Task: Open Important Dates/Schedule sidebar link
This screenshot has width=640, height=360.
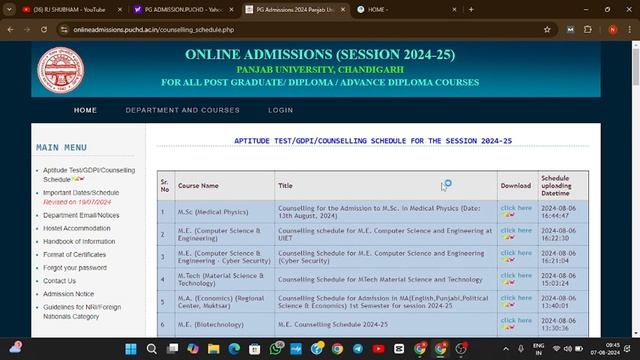Action: pyautogui.click(x=81, y=193)
